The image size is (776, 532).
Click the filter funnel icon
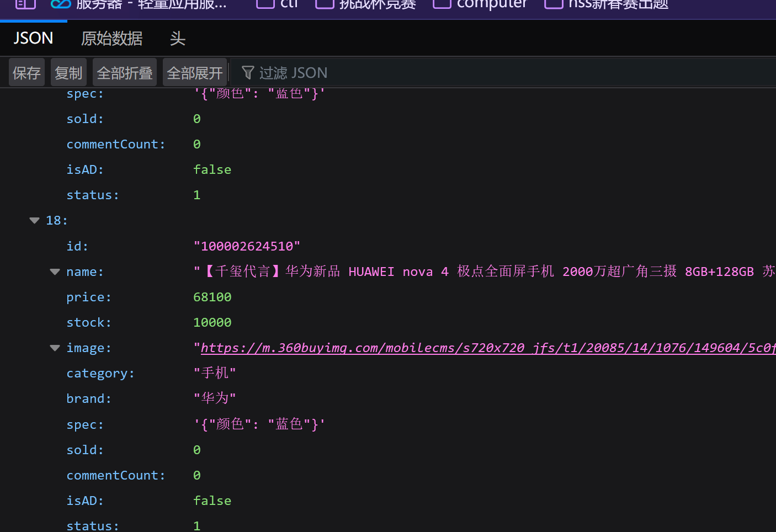pos(248,72)
